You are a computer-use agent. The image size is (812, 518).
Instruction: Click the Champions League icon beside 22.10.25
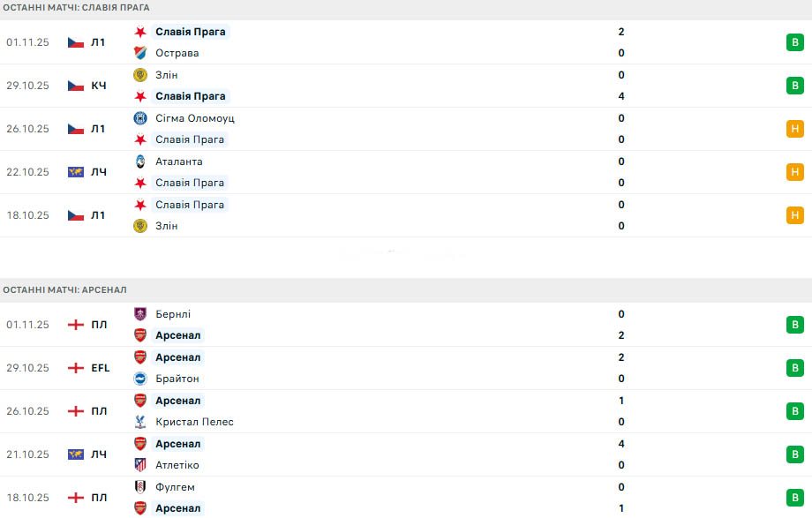pyautogui.click(x=76, y=172)
